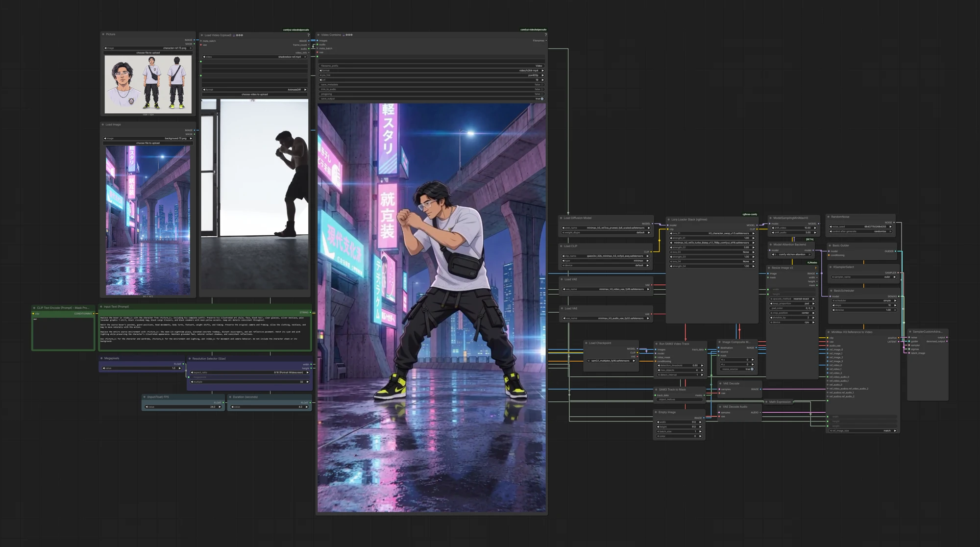Click 'choose video to upload' button
This screenshot has width=980, height=547.
[x=255, y=94]
